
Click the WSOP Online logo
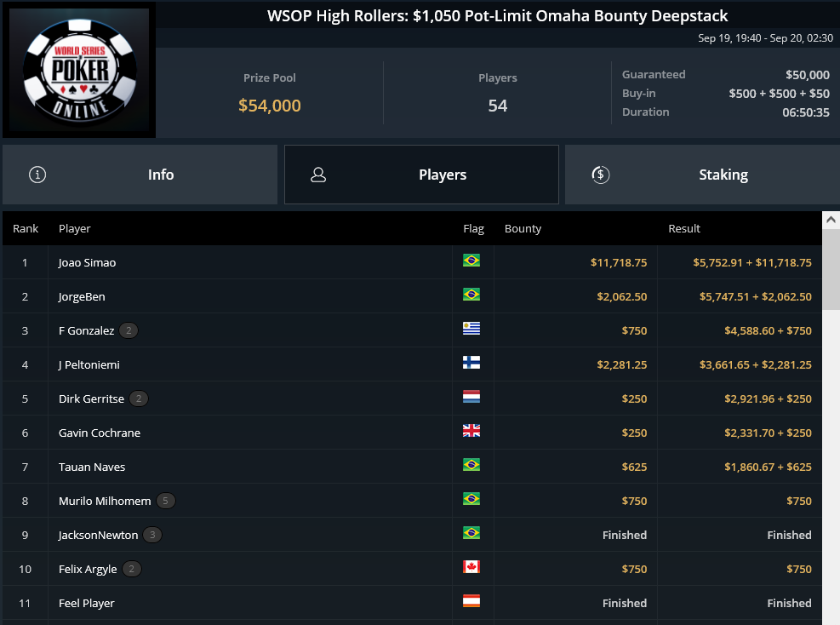click(79, 70)
